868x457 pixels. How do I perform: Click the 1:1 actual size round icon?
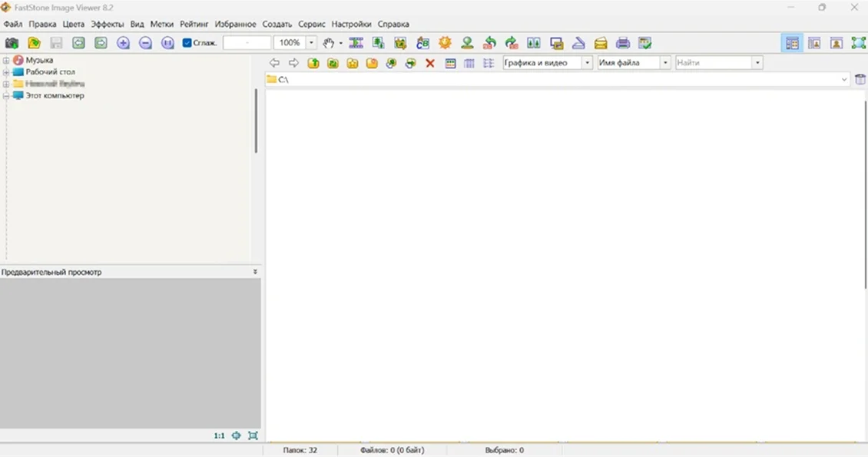(167, 42)
